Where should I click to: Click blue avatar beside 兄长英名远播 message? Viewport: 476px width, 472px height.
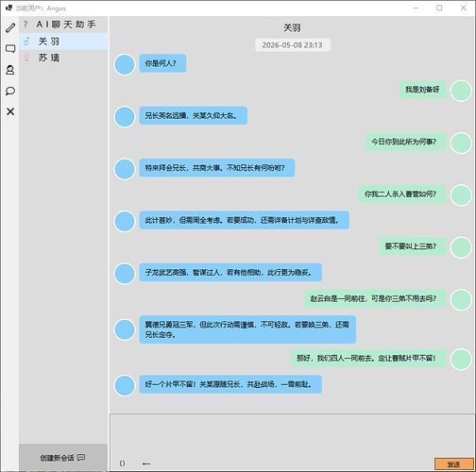(x=125, y=117)
